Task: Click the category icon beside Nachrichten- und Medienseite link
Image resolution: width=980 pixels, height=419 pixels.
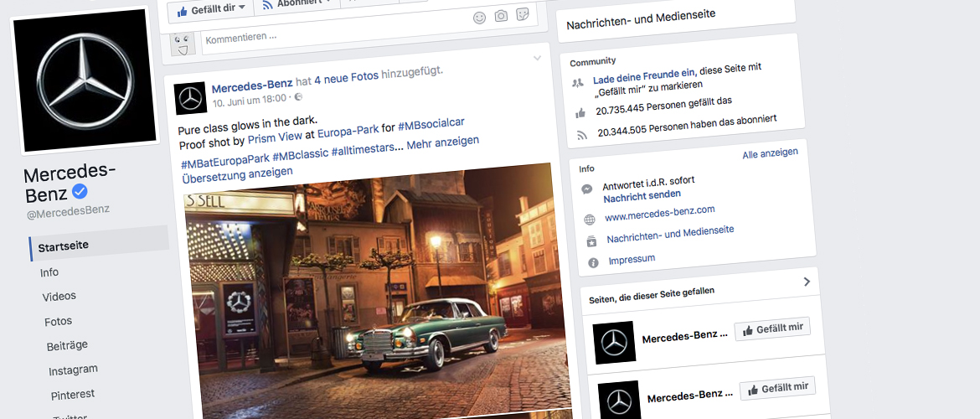Action: [x=591, y=241]
